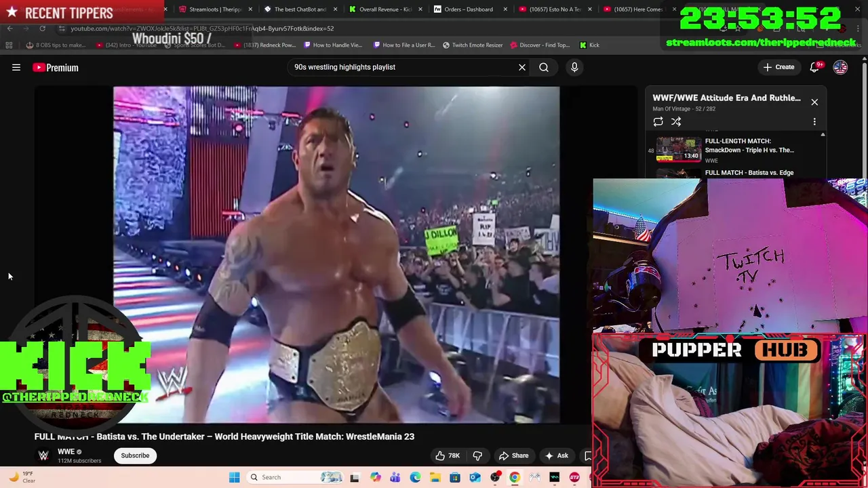Launch Copilot from the taskbar
Screen dimensions: 868x488
(375, 477)
